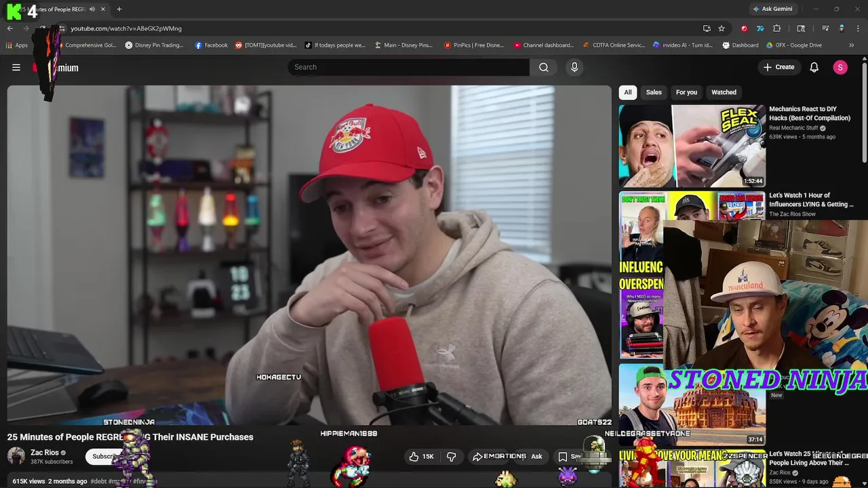
Task: Open the suggested video thumbnail timed 37:14
Action: click(692, 405)
